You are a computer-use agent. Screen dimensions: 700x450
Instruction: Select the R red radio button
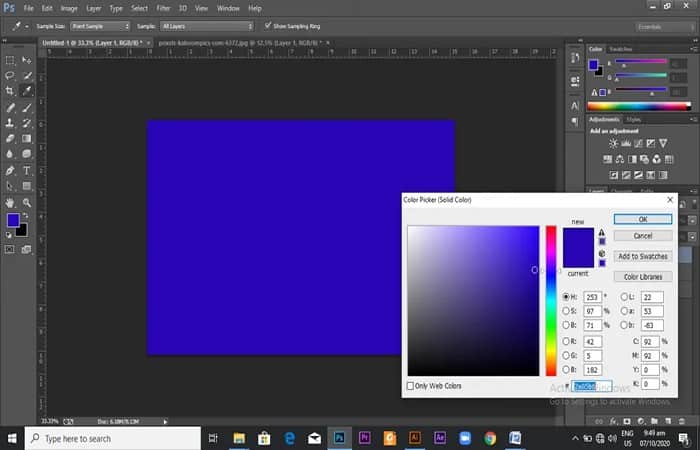(x=566, y=342)
